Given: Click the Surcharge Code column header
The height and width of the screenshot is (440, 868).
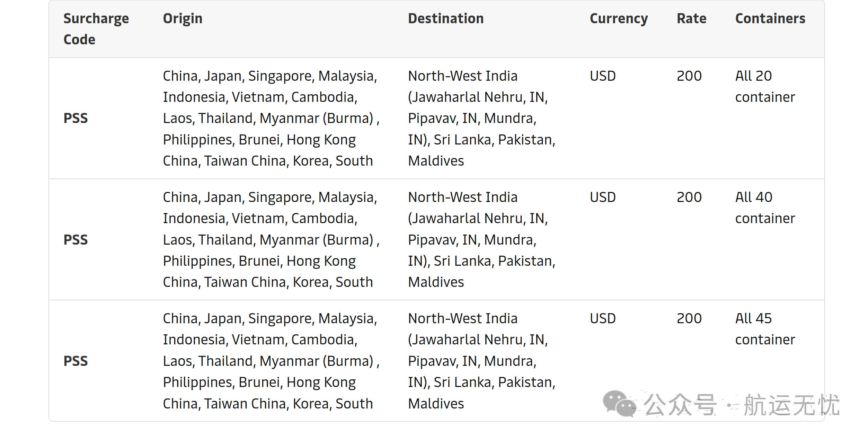Looking at the screenshot, I should [96, 29].
